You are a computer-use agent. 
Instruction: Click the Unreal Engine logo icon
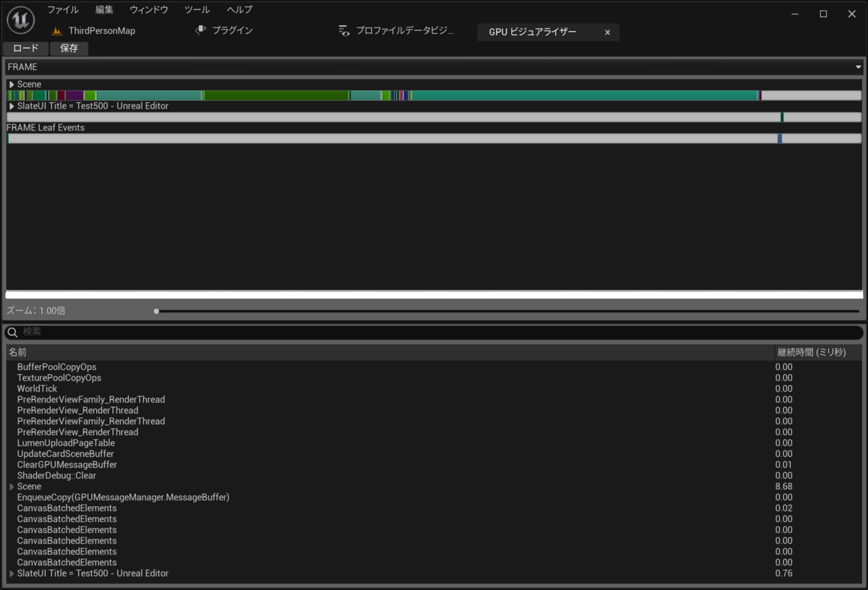[x=20, y=20]
